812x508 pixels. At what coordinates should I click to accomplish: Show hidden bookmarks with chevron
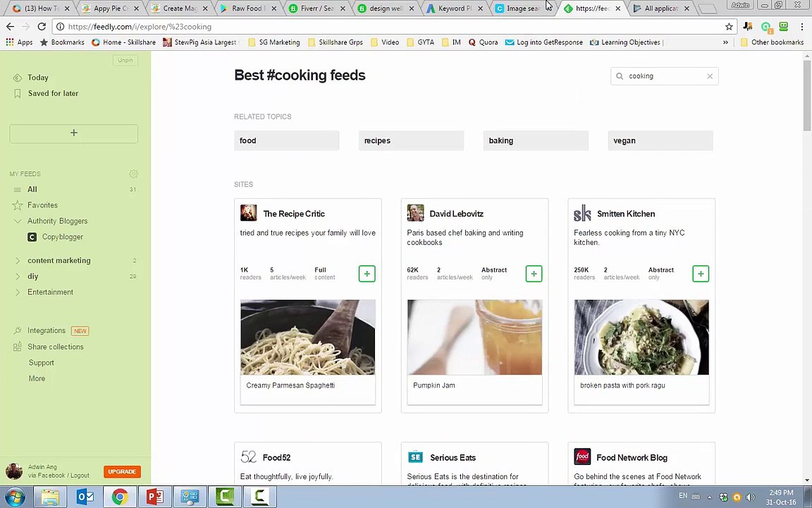point(725,42)
